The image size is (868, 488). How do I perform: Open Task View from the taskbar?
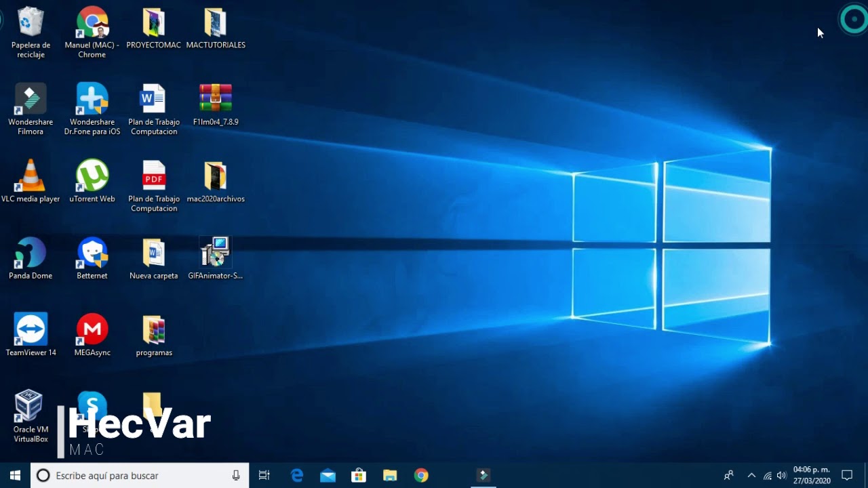(x=264, y=476)
